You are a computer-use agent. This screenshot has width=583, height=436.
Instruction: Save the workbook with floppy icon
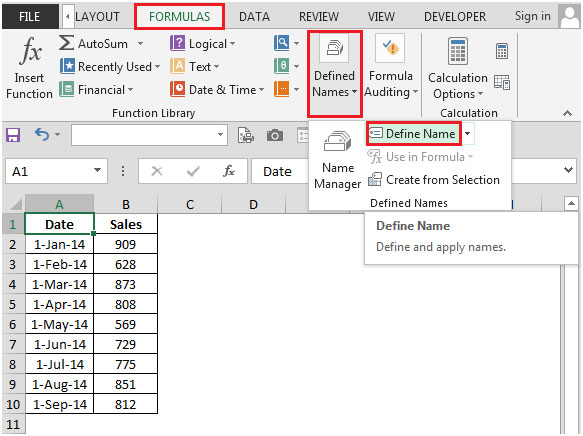point(13,135)
